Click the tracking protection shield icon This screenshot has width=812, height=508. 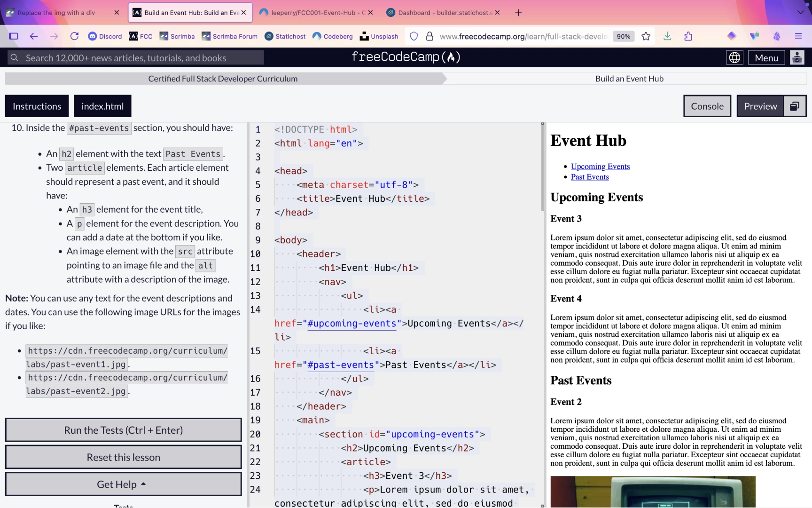[x=414, y=36]
